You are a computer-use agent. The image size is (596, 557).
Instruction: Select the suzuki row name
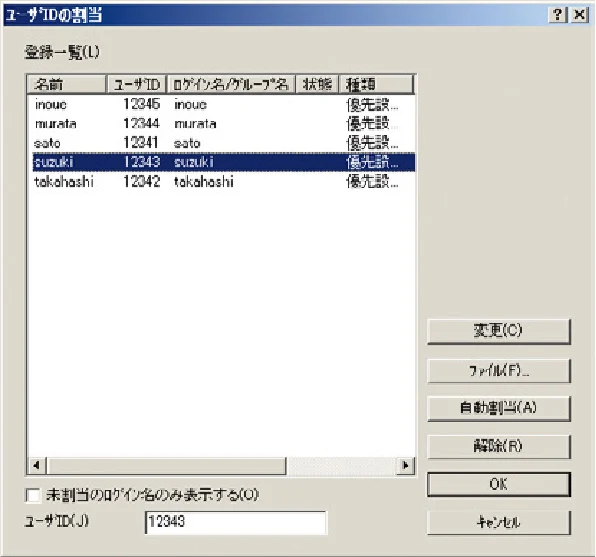pyautogui.click(x=53, y=162)
